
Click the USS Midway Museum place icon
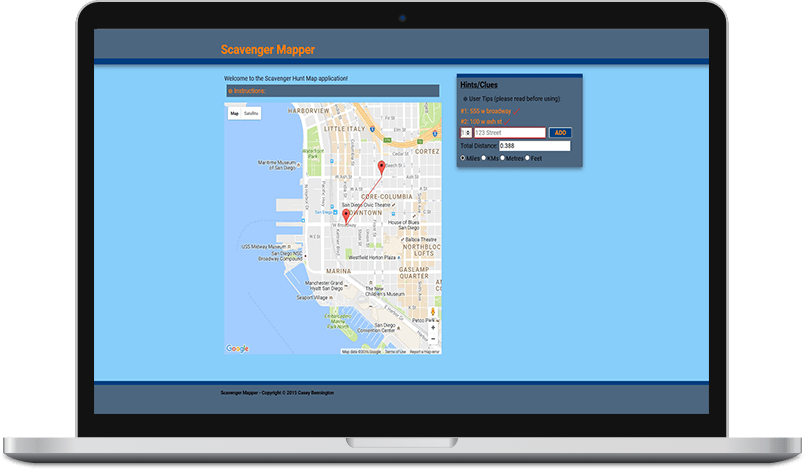click(289, 247)
